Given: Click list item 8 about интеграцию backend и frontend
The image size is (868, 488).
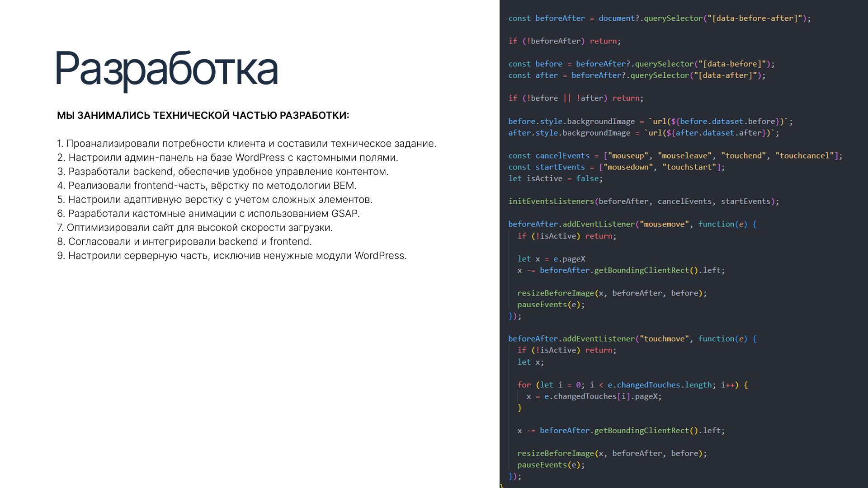Looking at the screenshot, I should [x=184, y=242].
